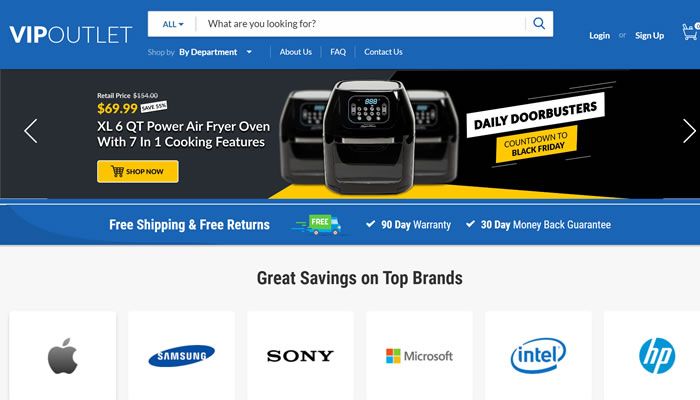Click the yellow SHOP NOW button
This screenshot has width=700, height=400.
[138, 171]
